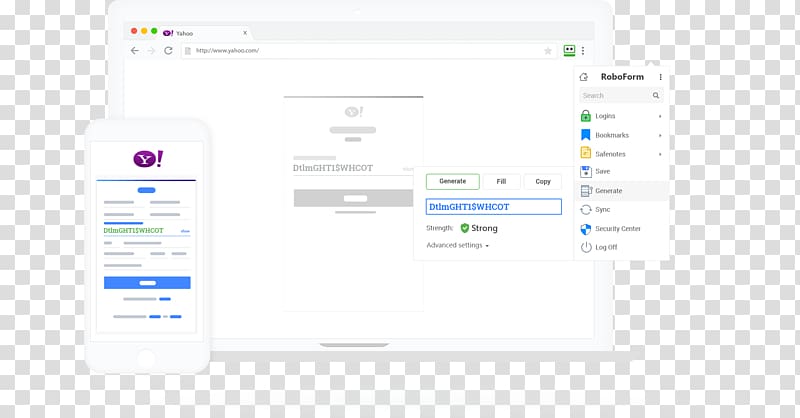The width and height of the screenshot is (800, 418).
Task: Click the Save floppy disk icon
Action: (x=586, y=171)
